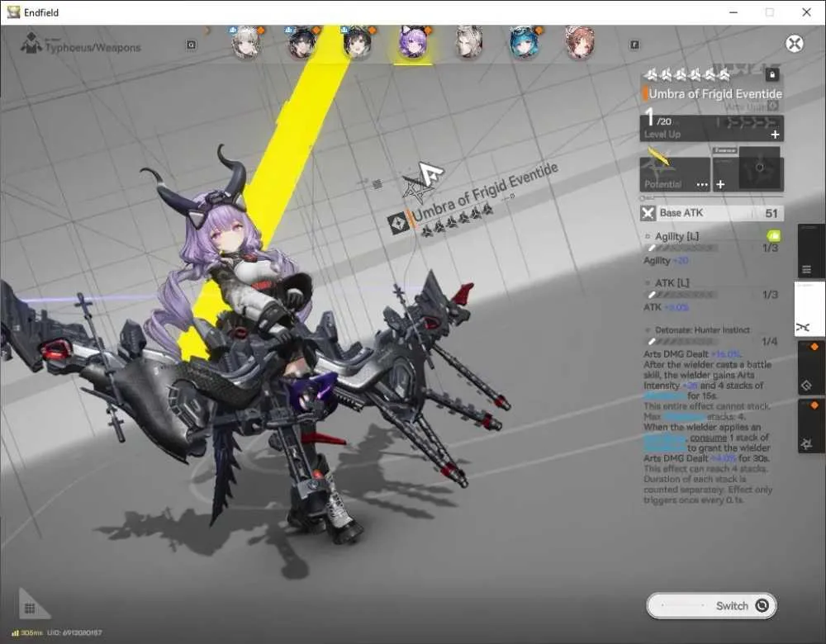Close the weapons screen with the X icon
This screenshot has height=644, width=826.
click(795, 44)
